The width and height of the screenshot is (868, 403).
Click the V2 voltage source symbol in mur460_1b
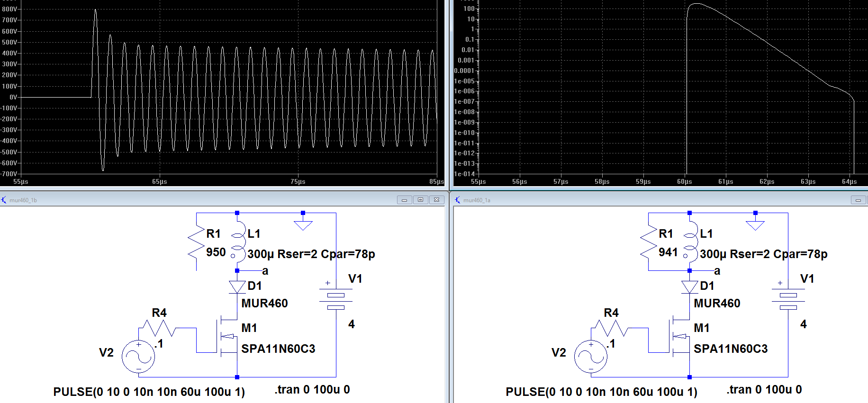[x=138, y=357]
